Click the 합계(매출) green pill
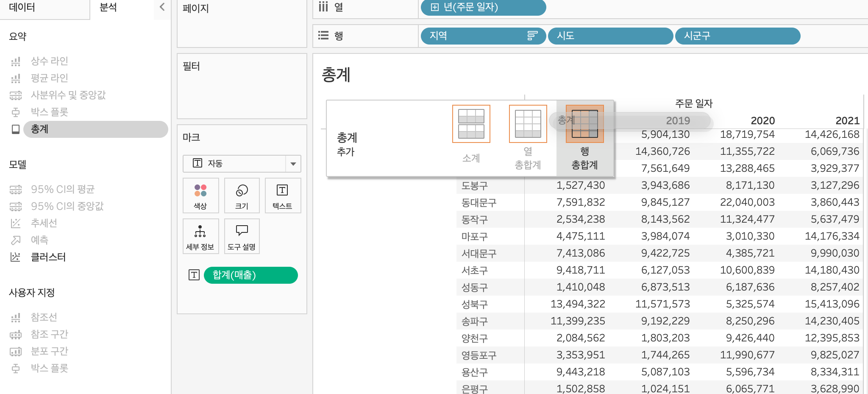 tap(251, 275)
